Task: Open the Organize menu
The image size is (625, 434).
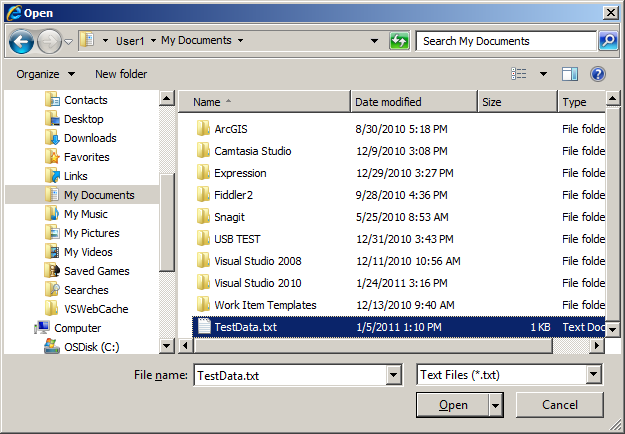Action: click(45, 74)
